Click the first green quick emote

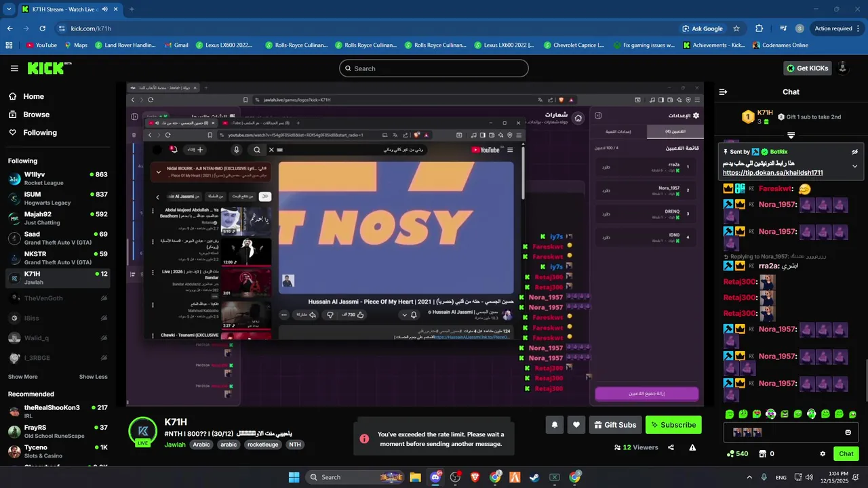(730, 414)
